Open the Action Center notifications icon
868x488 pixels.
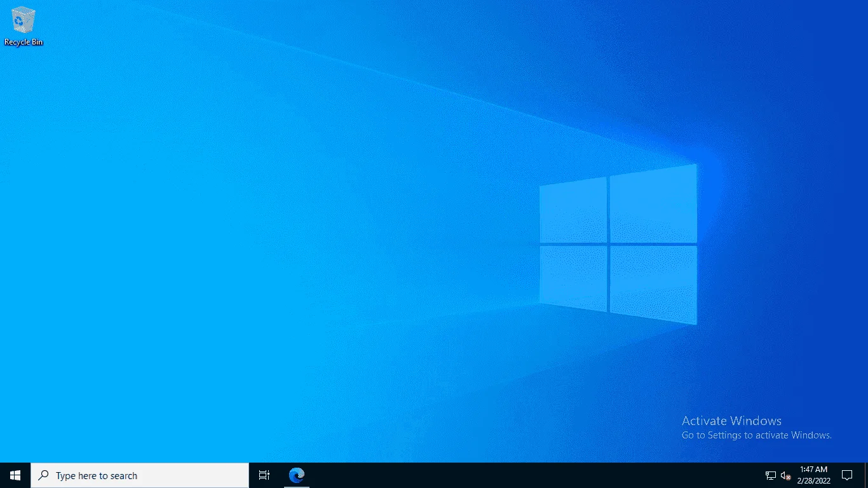(847, 475)
